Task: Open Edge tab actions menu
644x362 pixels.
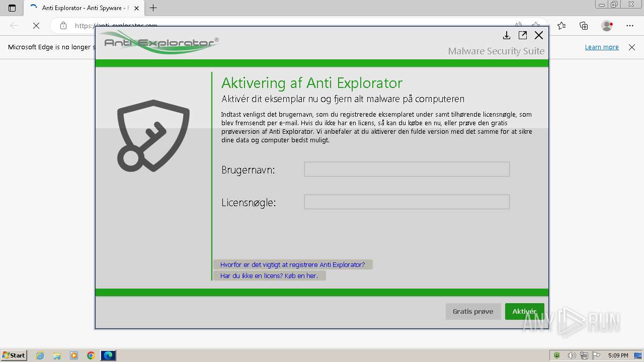Action: [x=12, y=8]
